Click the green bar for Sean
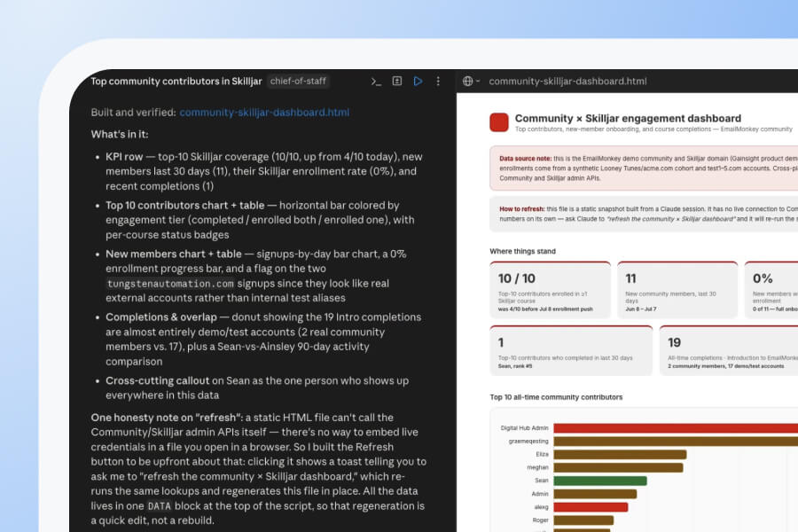Screen dimensions: 798x532 click(x=600, y=481)
